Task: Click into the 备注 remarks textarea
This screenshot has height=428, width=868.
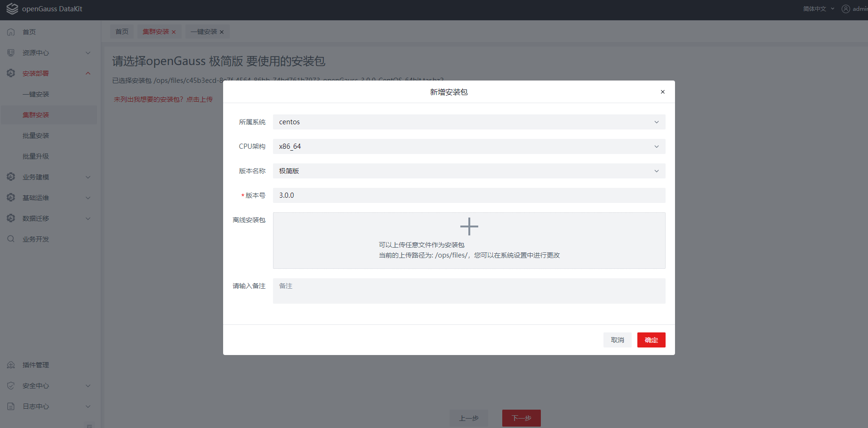Action: pyautogui.click(x=468, y=291)
